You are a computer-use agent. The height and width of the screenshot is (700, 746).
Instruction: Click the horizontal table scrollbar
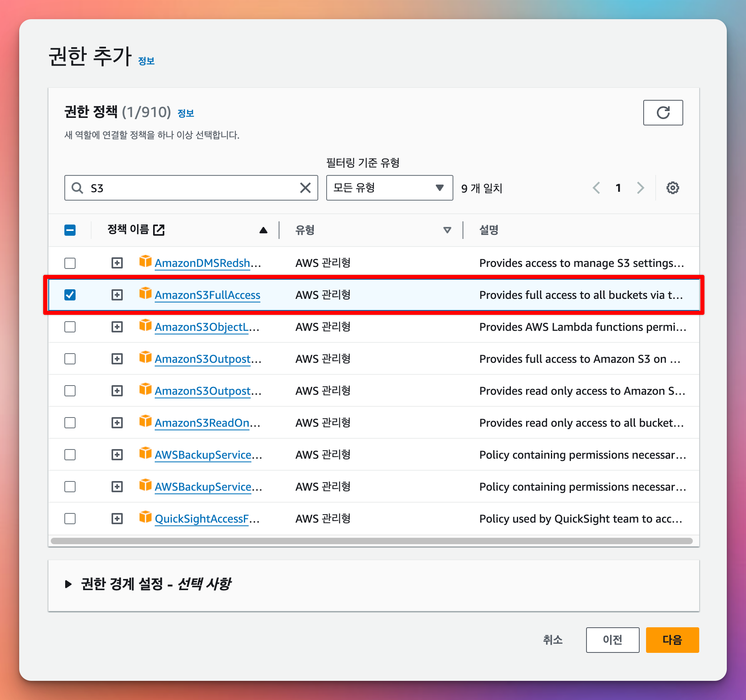tap(372, 541)
